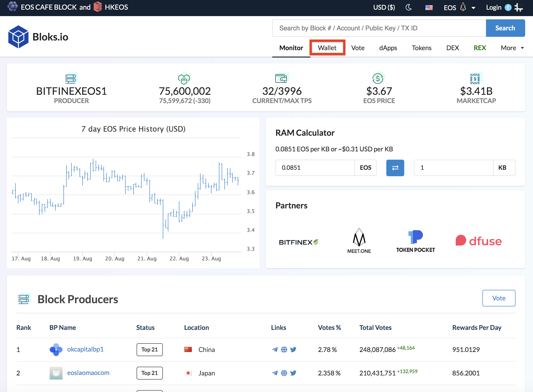The height and width of the screenshot is (392, 533).
Task: Click the HKEOS logo icon
Action: [x=97, y=7]
